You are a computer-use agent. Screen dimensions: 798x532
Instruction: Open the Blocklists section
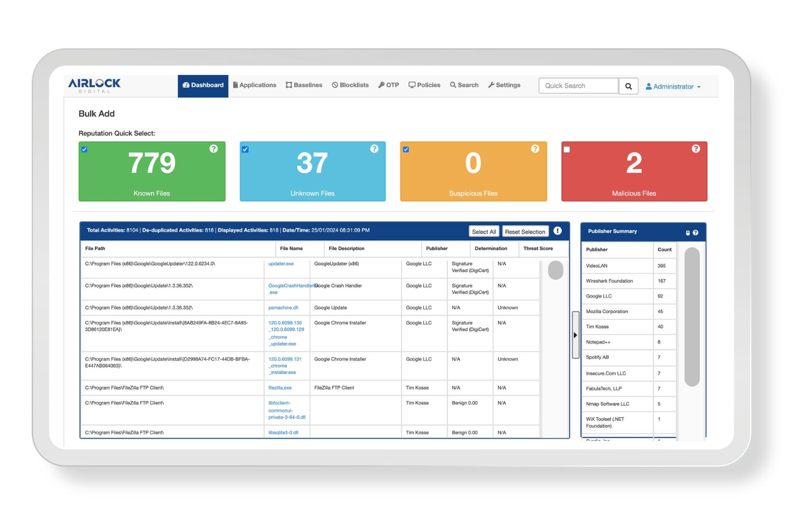click(350, 85)
